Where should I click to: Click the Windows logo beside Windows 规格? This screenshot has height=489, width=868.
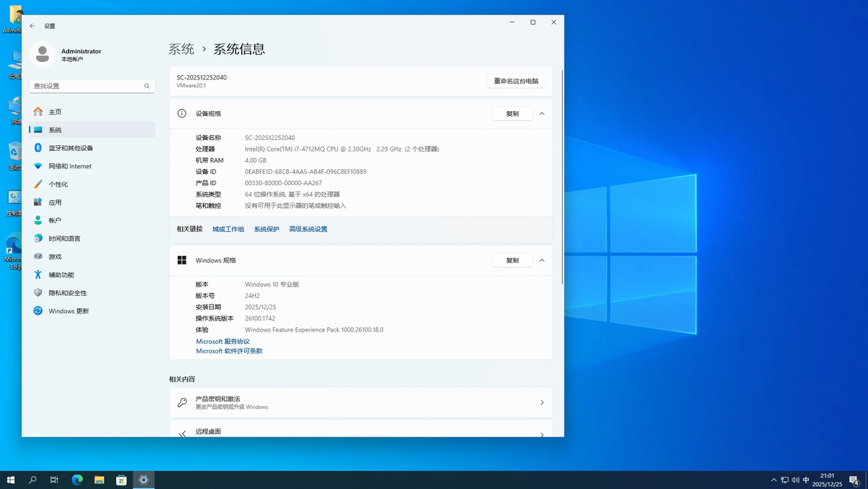[x=181, y=260]
